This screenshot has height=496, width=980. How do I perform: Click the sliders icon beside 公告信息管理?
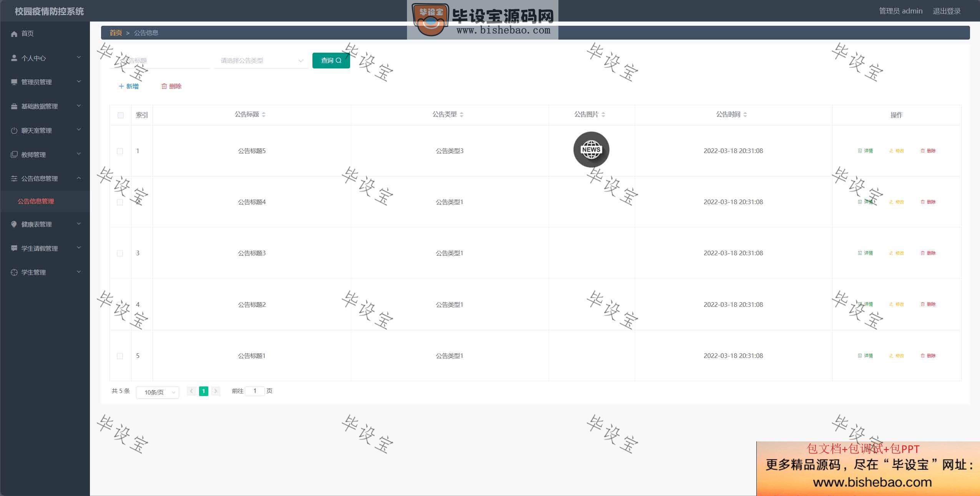tap(14, 178)
